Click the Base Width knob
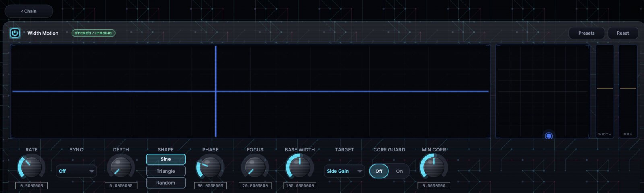This screenshot has height=193, width=644. 299,167
